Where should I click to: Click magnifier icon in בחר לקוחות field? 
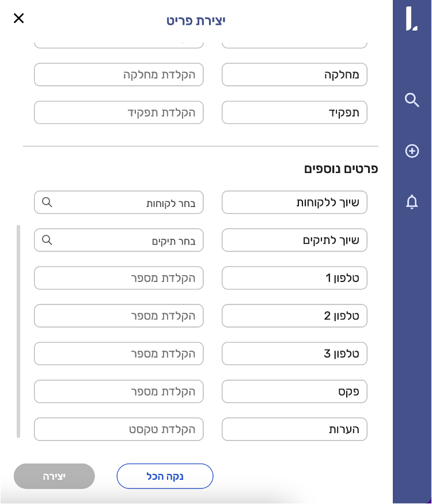click(47, 202)
